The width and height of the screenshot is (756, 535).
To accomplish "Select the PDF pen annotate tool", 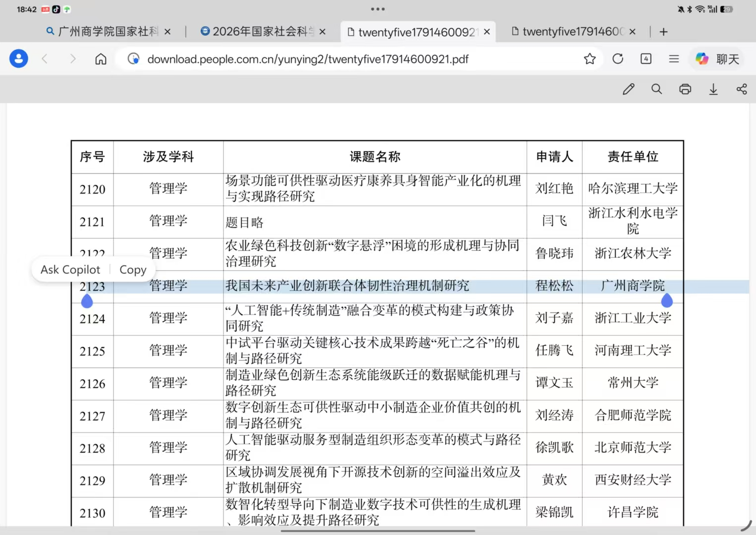I will click(x=629, y=89).
